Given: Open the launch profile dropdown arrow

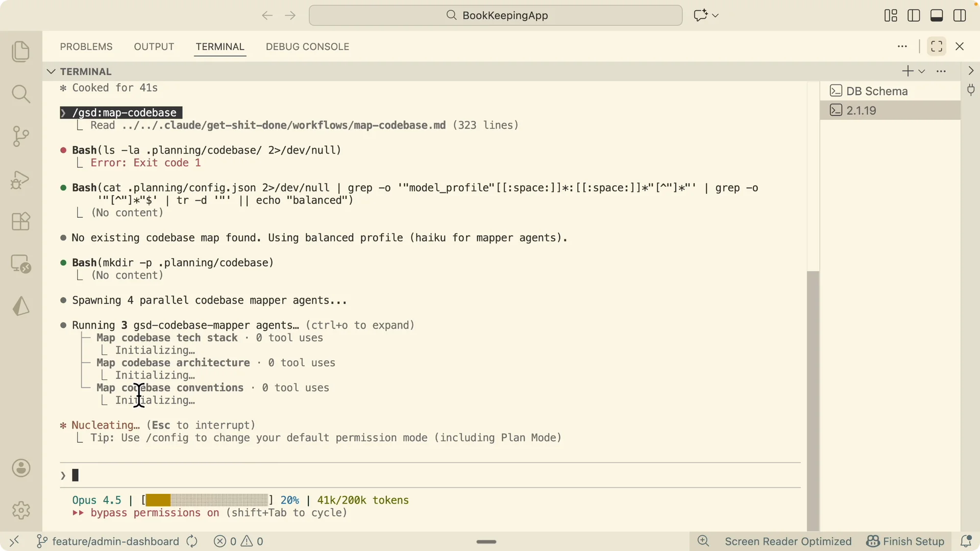Looking at the screenshot, I should tap(922, 71).
